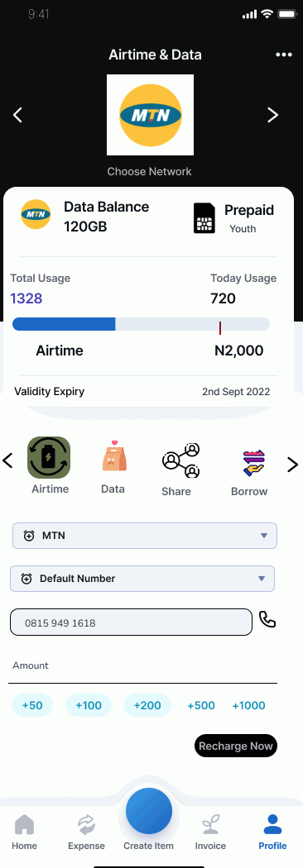The image size is (303, 868).
Task: Open the Invoice tab
Action: point(210,832)
